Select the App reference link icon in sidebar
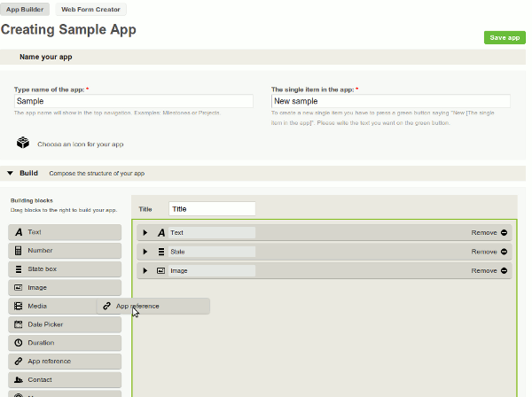The width and height of the screenshot is (532, 397). [19, 362]
